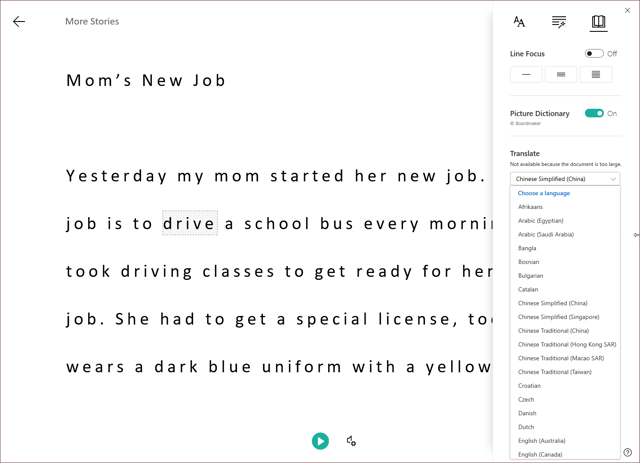
Task: Select Chinese Traditional (Taiwan)
Action: [x=565, y=372]
